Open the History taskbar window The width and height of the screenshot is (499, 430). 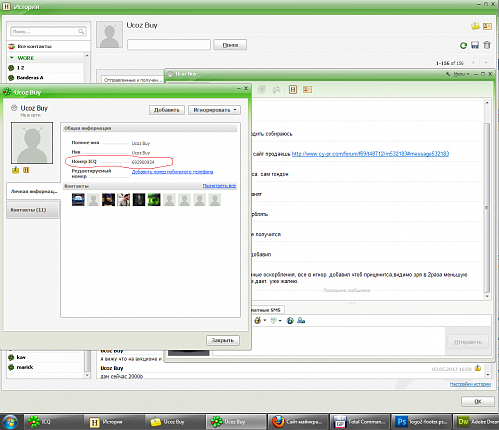click(114, 422)
